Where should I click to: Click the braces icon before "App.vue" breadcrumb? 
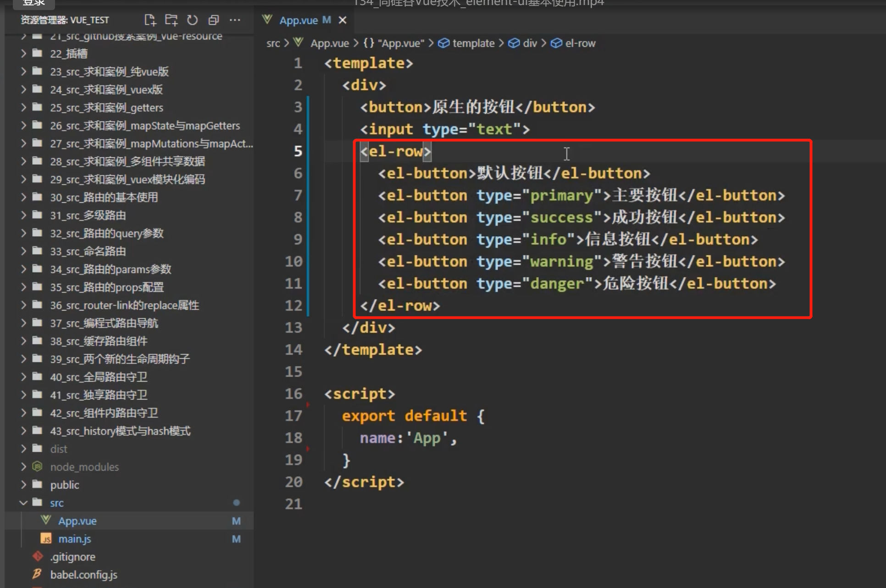369,43
